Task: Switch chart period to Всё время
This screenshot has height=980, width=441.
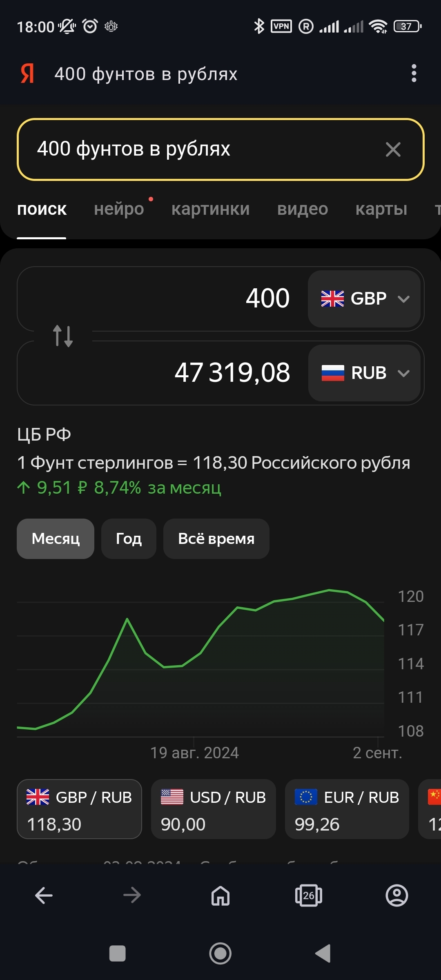Action: 216,539
